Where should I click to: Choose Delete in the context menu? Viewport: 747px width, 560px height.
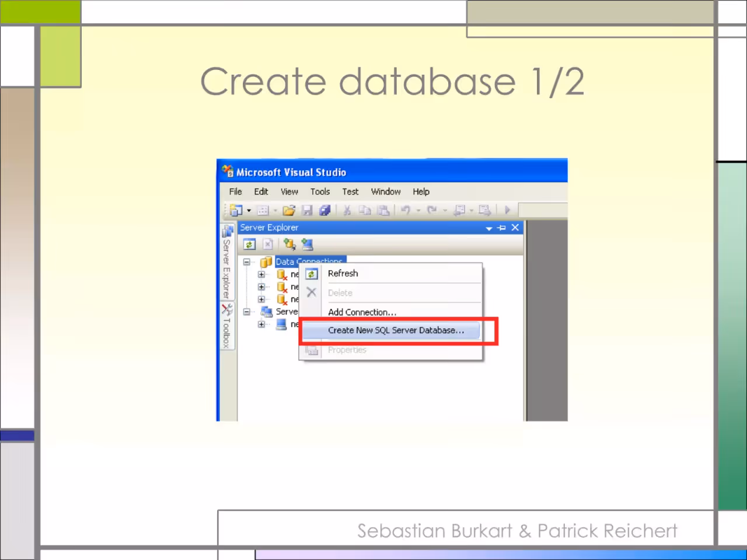[x=390, y=293]
